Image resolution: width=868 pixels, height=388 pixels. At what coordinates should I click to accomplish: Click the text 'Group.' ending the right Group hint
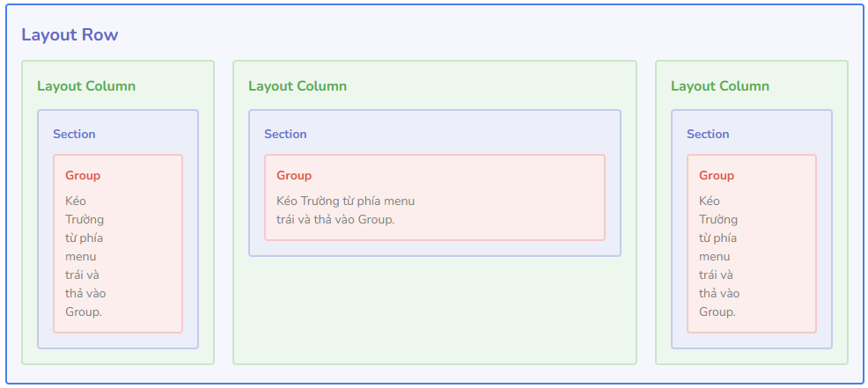[717, 311]
